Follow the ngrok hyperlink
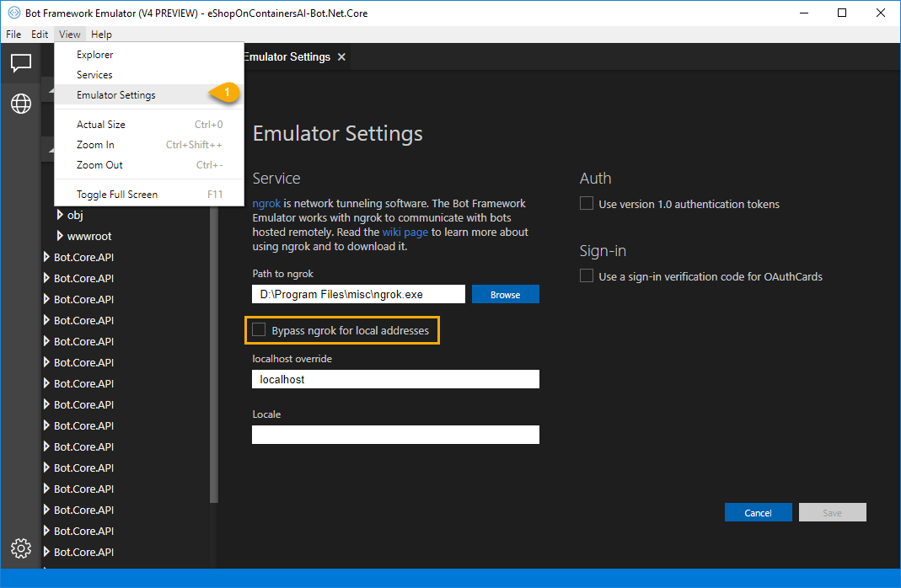The width and height of the screenshot is (901, 588). [266, 203]
